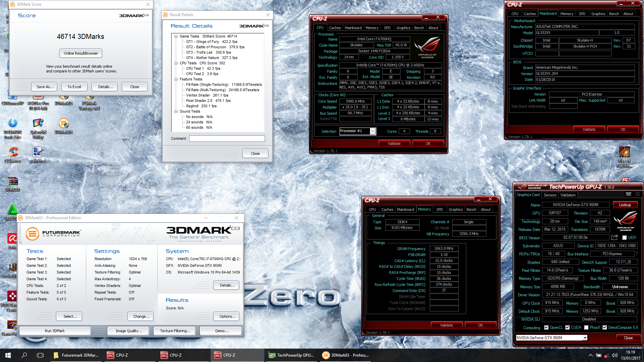
Task: Switch to Sensors tab in GPU-Z
Action: (x=550, y=195)
